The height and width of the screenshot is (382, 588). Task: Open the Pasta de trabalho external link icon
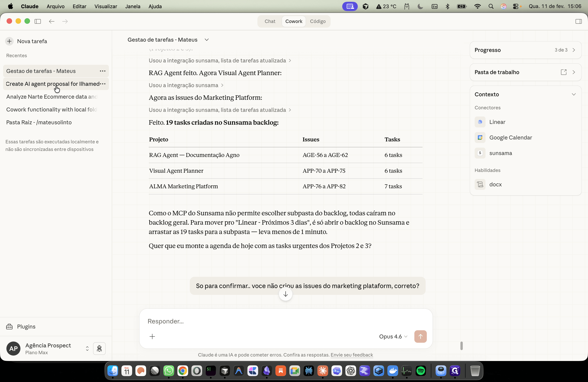click(x=563, y=72)
